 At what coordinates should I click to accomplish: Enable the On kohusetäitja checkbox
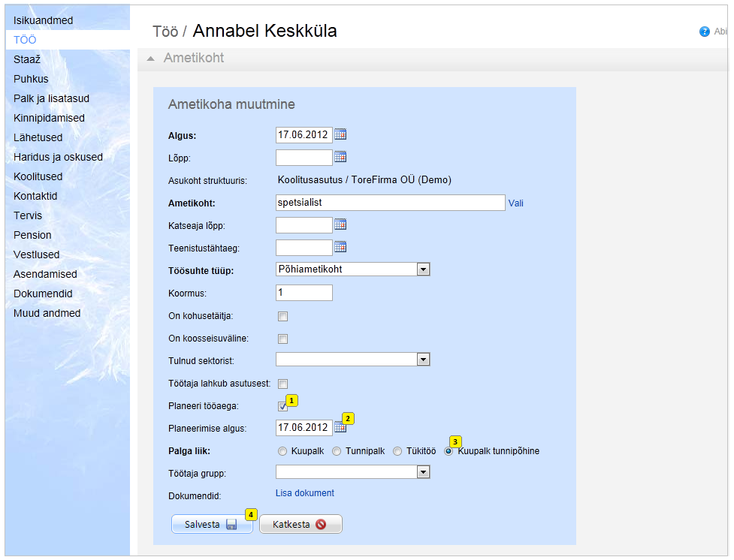pos(282,316)
